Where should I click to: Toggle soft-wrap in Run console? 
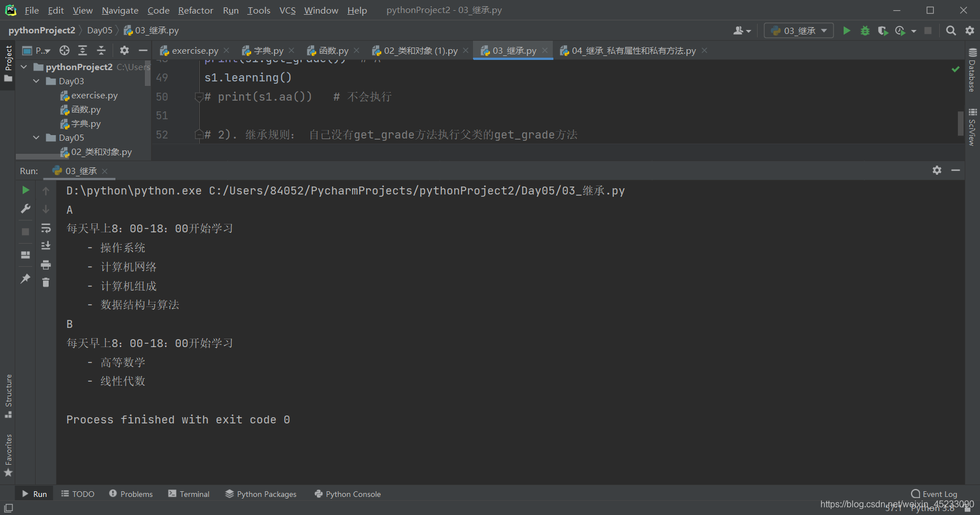(46, 228)
